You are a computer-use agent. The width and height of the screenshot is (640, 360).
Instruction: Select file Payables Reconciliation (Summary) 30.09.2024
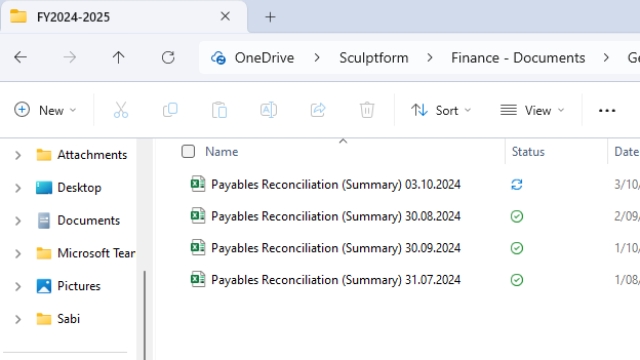pos(336,248)
